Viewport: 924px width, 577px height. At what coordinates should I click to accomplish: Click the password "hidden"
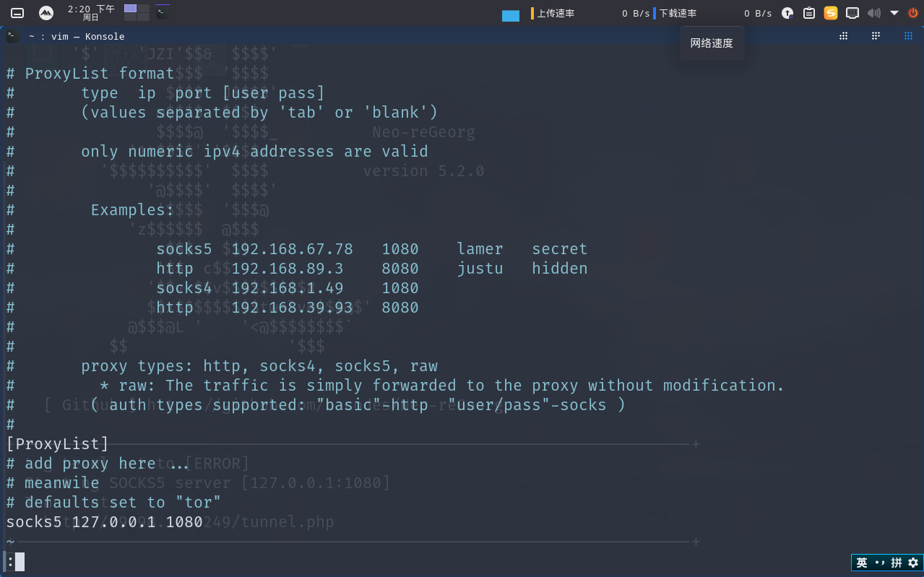point(560,269)
